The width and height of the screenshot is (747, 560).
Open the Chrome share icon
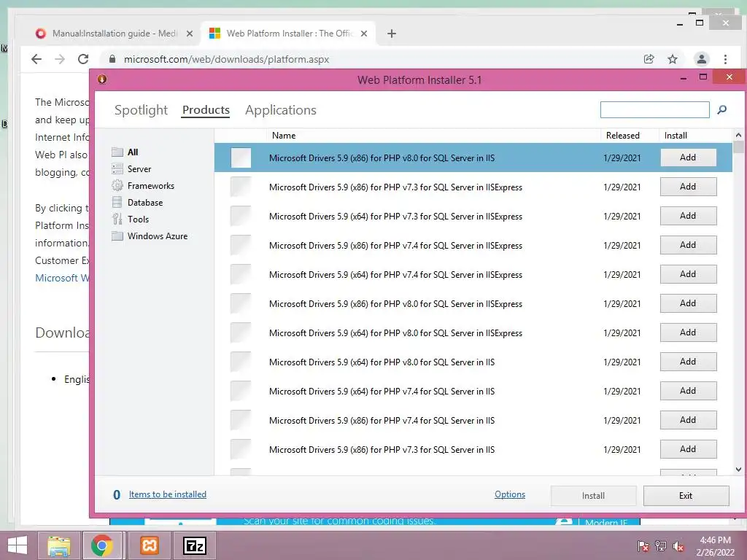pos(649,59)
